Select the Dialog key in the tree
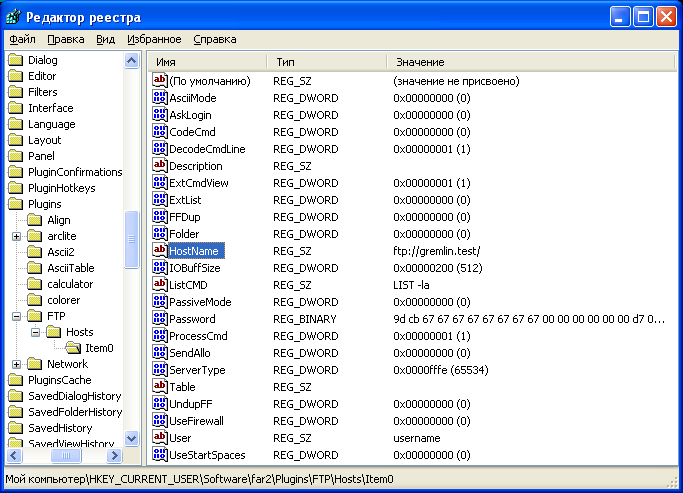The width and height of the screenshot is (683, 493). 42,60
